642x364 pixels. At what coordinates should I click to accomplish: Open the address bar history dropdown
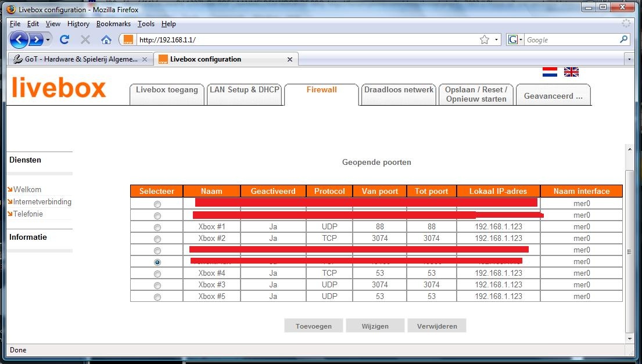click(496, 39)
